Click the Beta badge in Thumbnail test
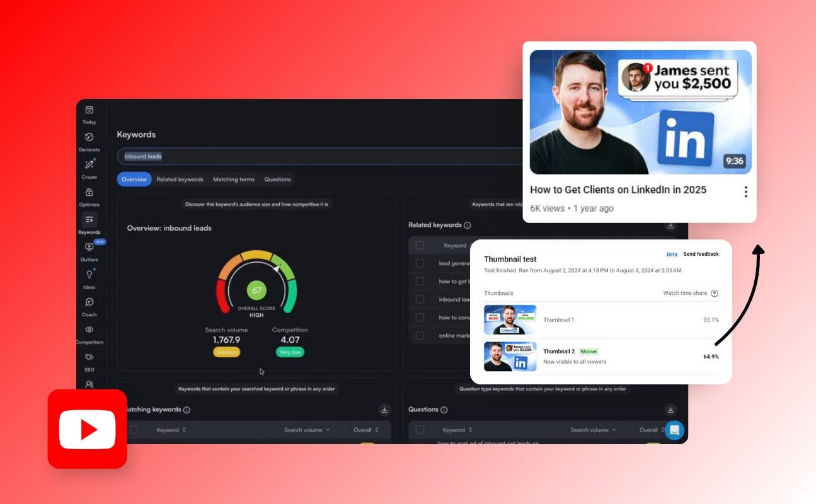Screen dimensions: 816x504 pos(672,255)
